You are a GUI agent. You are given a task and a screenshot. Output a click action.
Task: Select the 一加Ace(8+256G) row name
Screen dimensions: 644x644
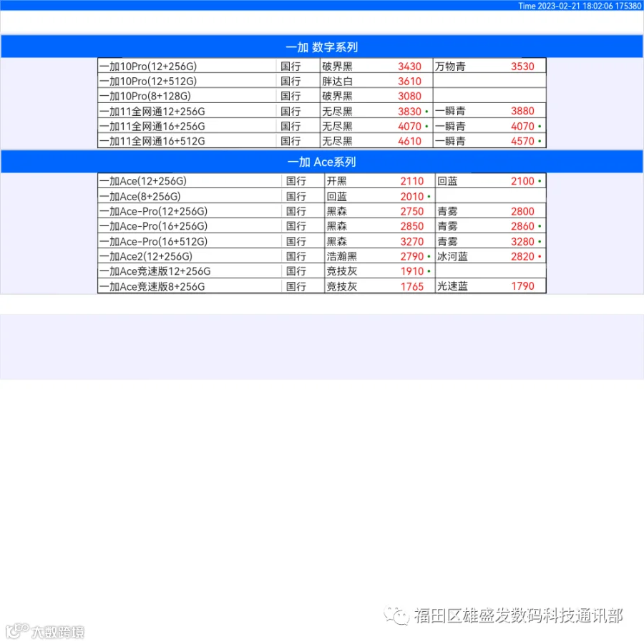pos(140,196)
